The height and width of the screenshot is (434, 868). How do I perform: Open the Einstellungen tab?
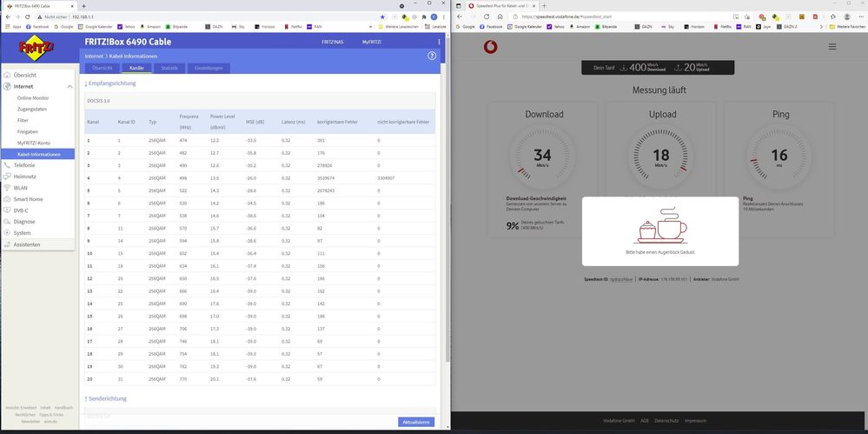(x=209, y=68)
